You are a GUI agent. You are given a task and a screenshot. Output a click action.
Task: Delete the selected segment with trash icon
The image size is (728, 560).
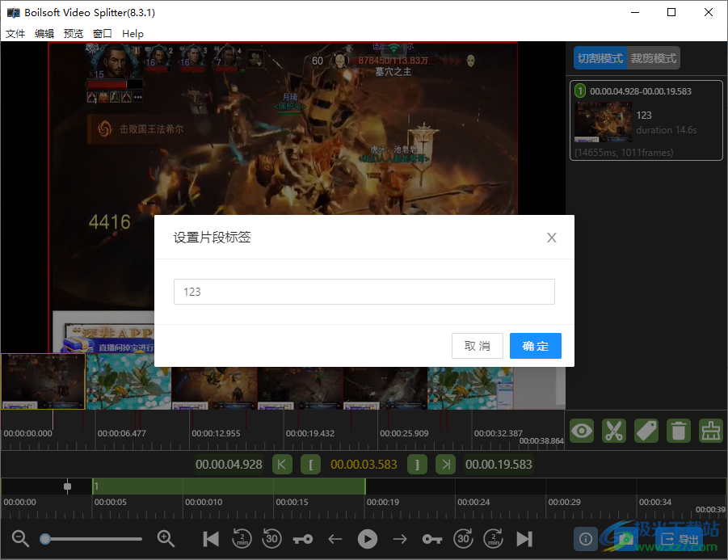(x=679, y=431)
